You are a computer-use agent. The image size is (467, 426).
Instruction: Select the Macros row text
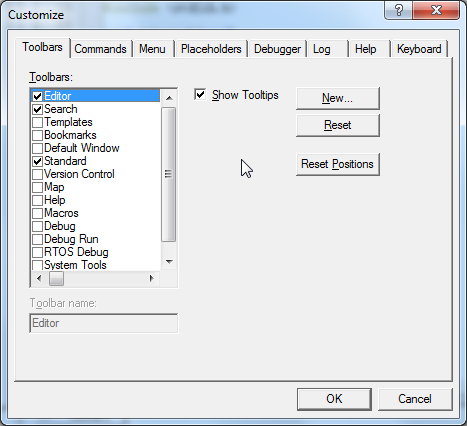[61, 213]
